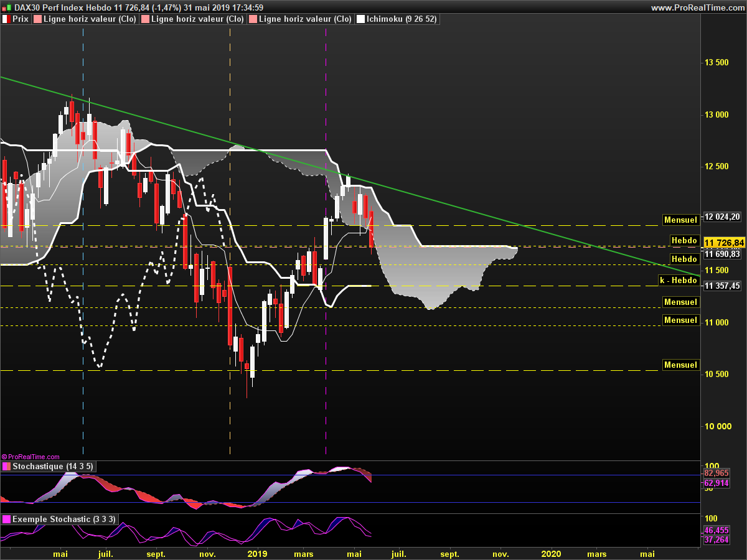This screenshot has height=560, width=747.
Task: Click the ©ProRealTime.com copyright link
Action: click(31, 457)
